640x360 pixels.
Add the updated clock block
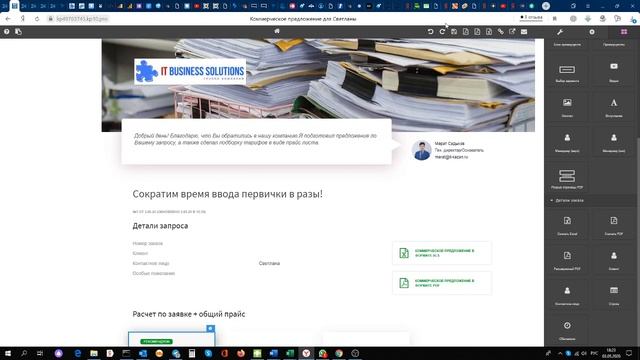click(x=567, y=330)
